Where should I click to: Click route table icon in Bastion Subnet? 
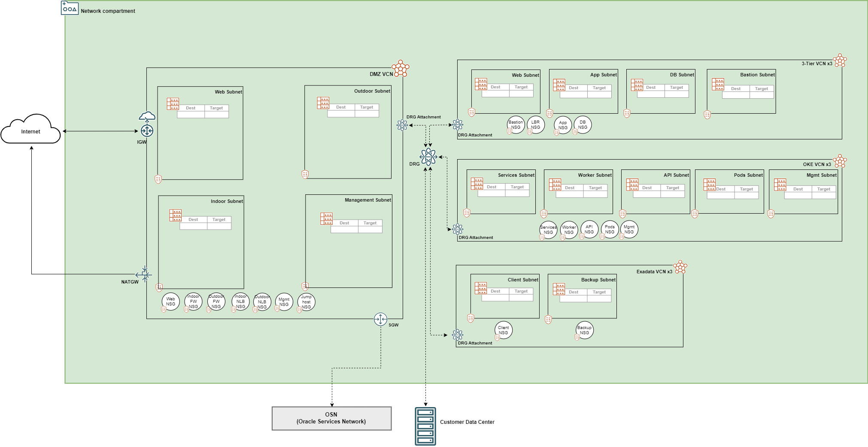tap(718, 85)
